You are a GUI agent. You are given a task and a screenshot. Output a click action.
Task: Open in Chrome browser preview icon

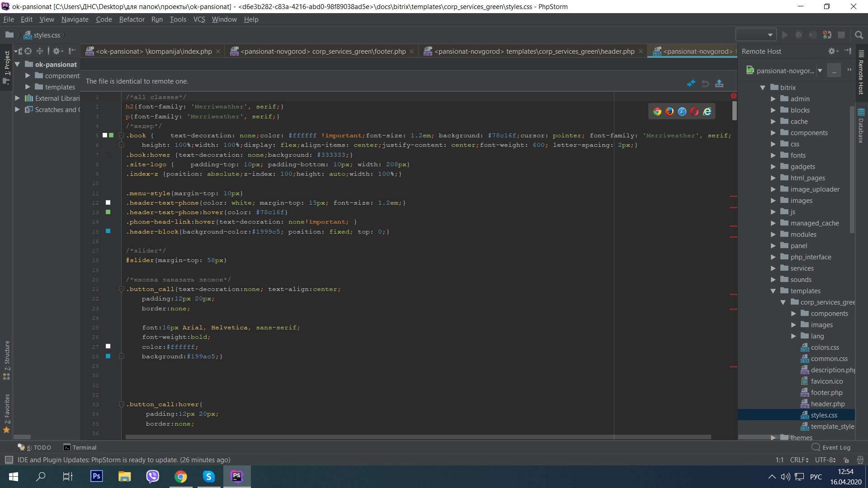click(x=657, y=112)
